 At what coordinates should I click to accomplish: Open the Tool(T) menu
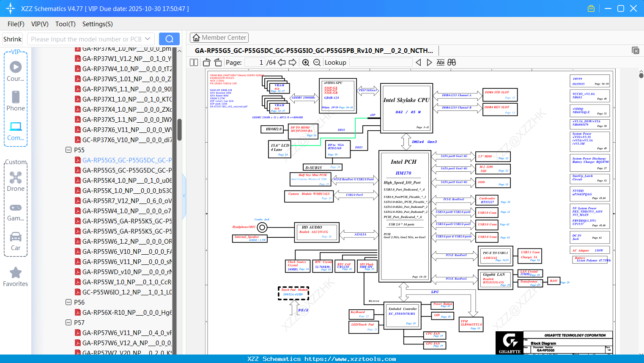point(65,24)
